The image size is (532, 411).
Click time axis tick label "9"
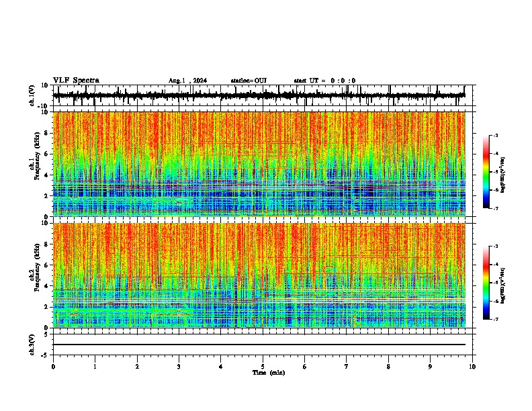(x=430, y=367)
